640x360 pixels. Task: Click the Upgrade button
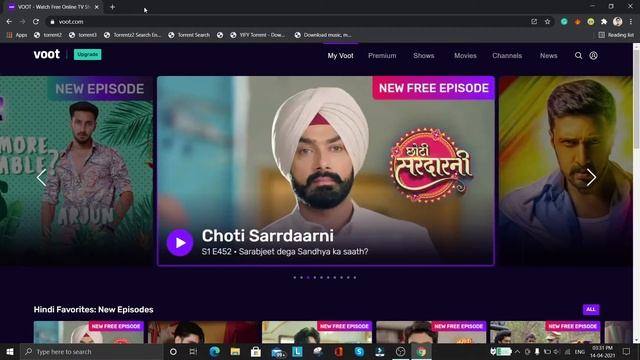point(88,54)
